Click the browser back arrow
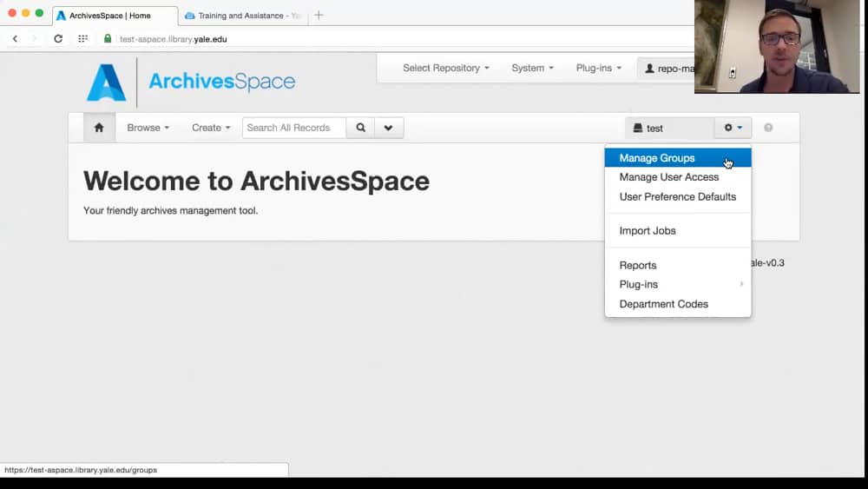This screenshot has width=868, height=489. [x=15, y=39]
